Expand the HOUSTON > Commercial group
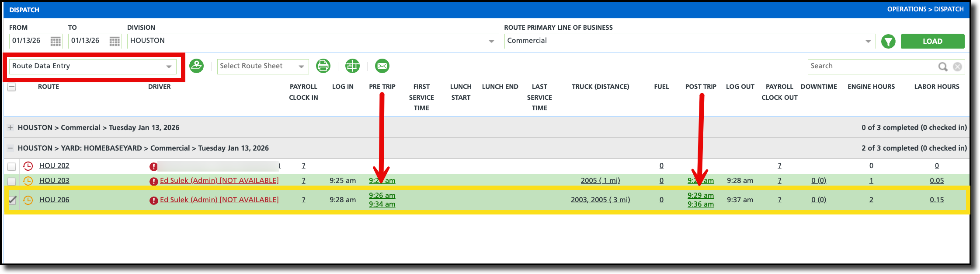The width and height of the screenshot is (980, 274). coord(10,128)
